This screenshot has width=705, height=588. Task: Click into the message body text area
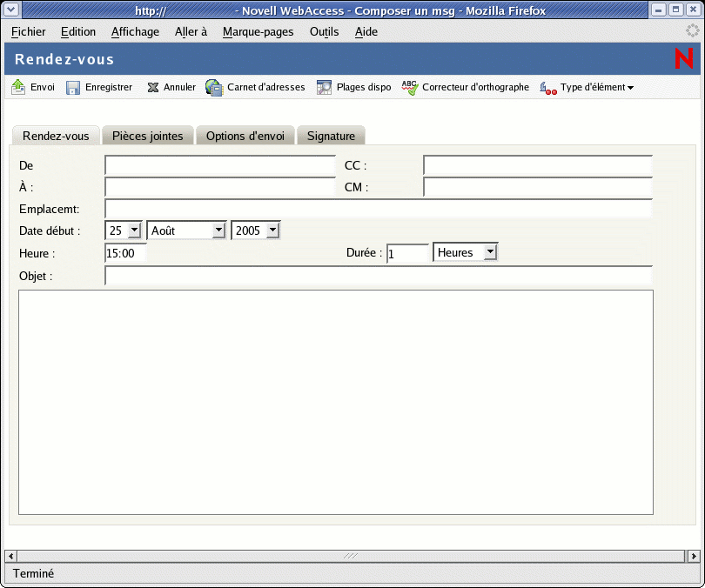coord(336,402)
